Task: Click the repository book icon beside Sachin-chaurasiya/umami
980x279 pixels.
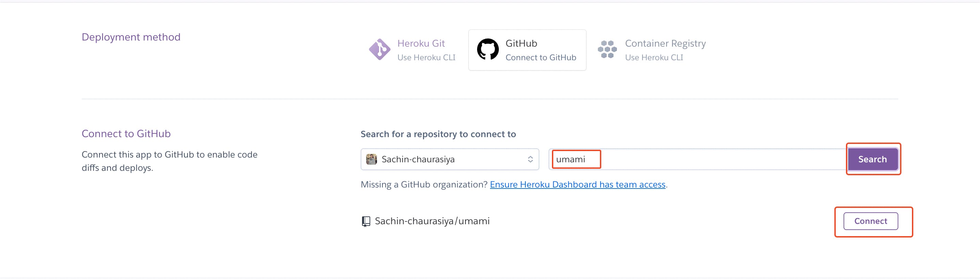Action: 365,221
